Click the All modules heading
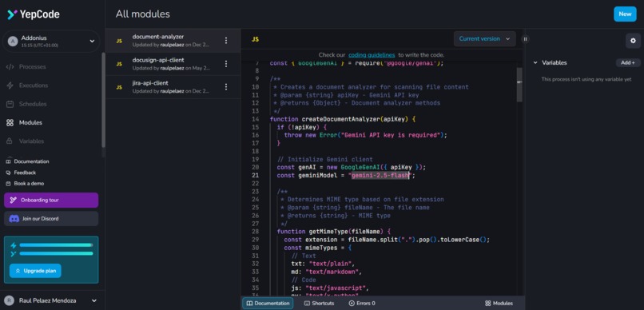The width and height of the screenshot is (644, 310). 142,14
